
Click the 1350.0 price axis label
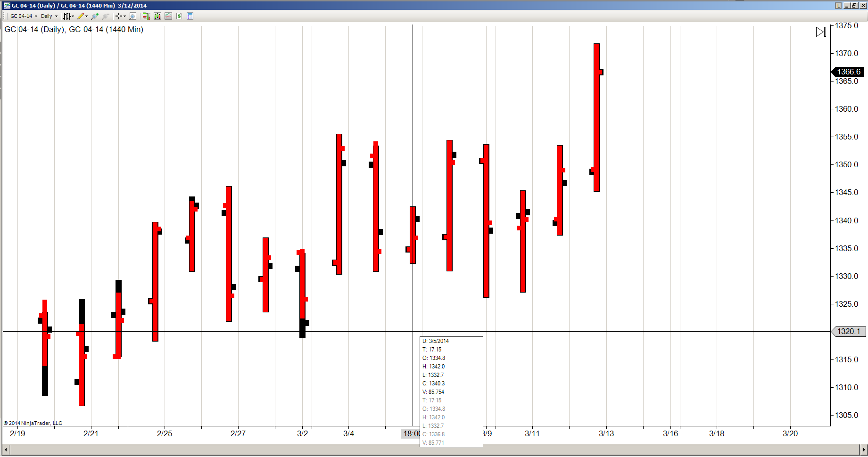pos(847,164)
